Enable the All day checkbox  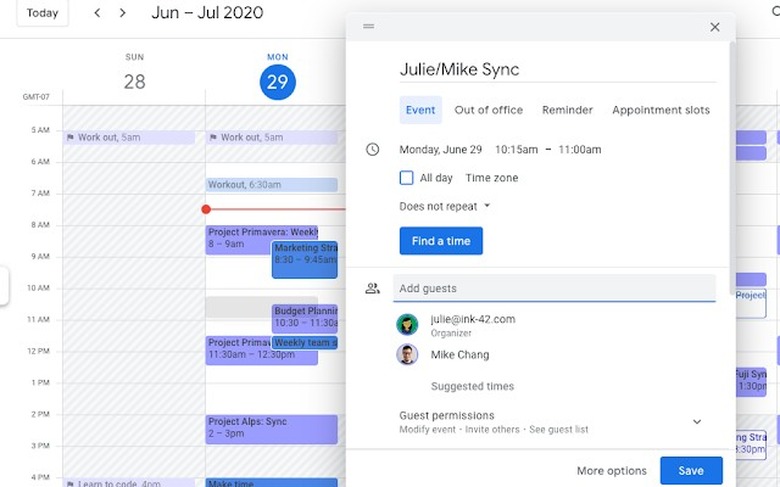[x=406, y=178]
